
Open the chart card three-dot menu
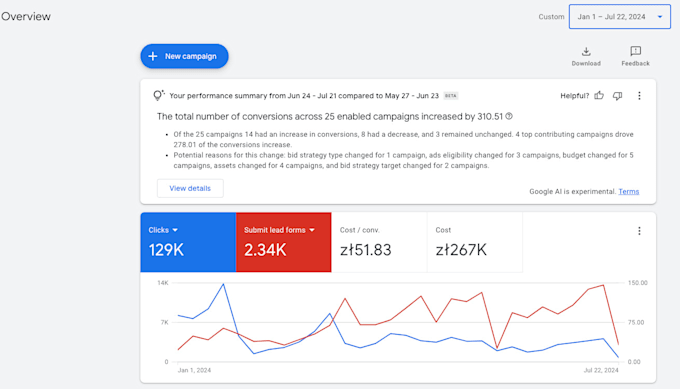[639, 231]
